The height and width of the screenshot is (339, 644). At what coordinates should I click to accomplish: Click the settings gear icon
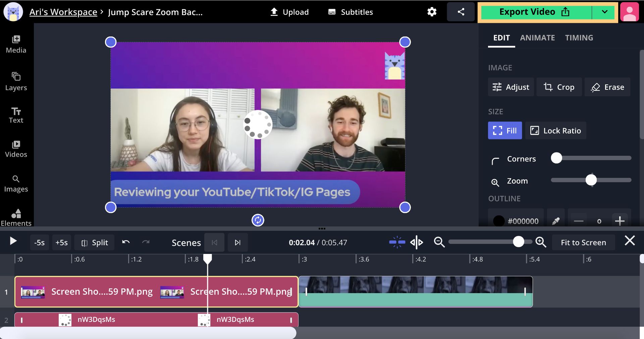click(432, 12)
